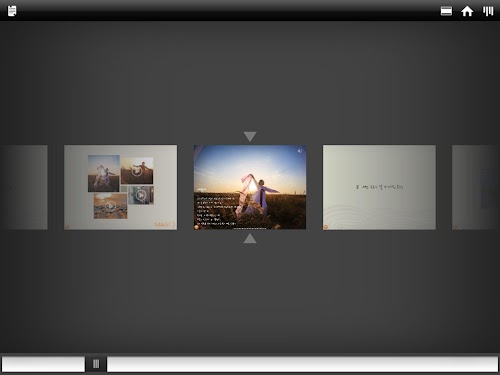Select the right text-only page thumbnail
Image resolution: width=500 pixels, height=375 pixels.
(379, 187)
